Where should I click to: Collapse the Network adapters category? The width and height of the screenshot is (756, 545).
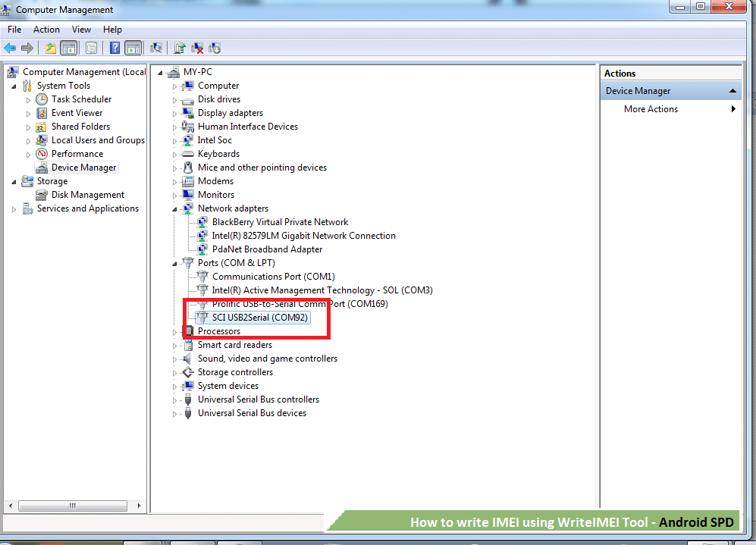174,209
